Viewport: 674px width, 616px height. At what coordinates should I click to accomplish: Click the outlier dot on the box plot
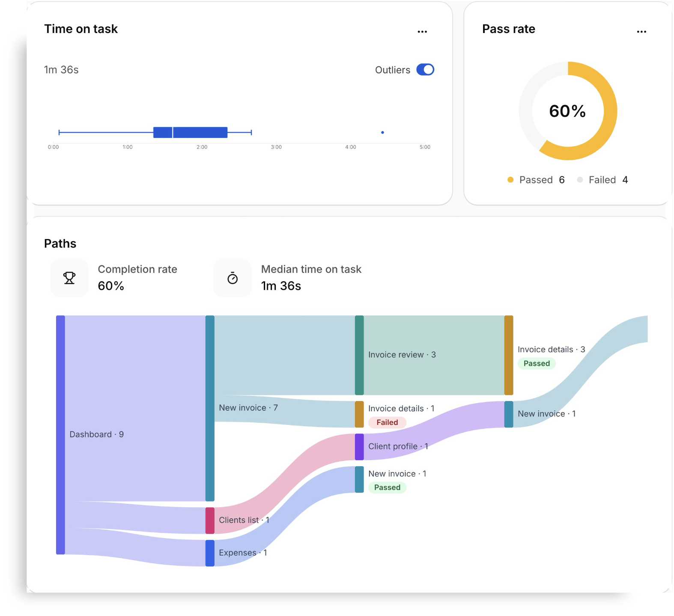382,132
